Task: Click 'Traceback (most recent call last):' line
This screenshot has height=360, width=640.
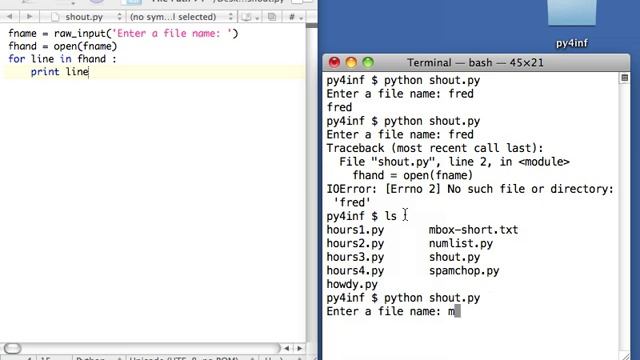Action: 435,148
